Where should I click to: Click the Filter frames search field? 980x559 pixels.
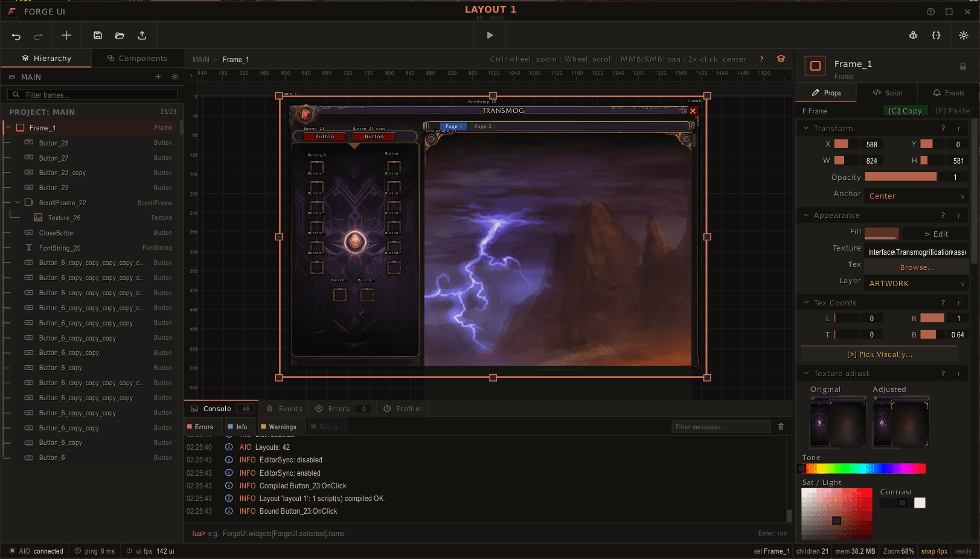(x=92, y=95)
